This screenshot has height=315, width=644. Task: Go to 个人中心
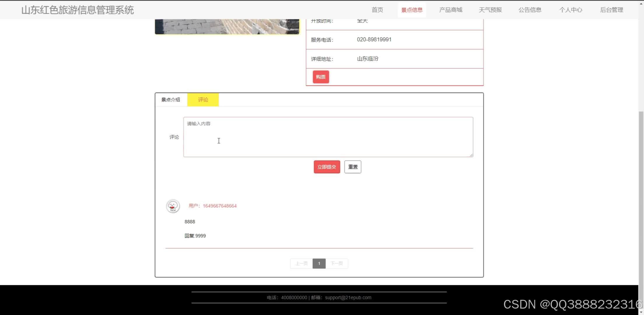click(x=570, y=10)
